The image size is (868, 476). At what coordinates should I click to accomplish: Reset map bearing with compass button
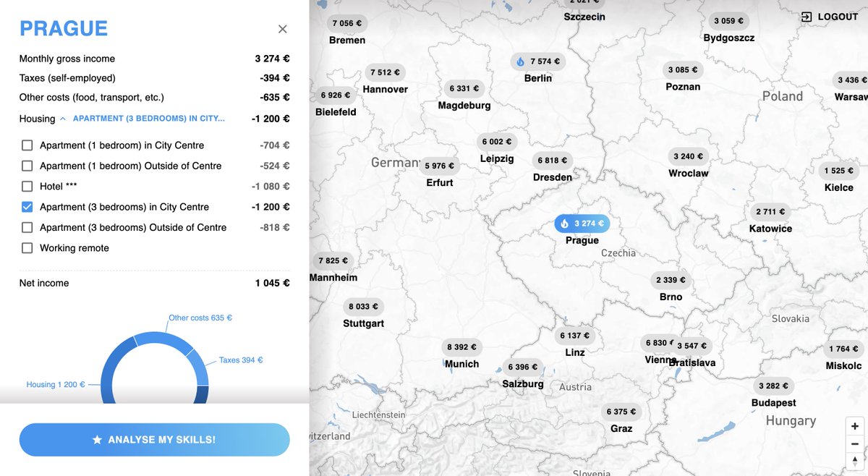[855, 460]
